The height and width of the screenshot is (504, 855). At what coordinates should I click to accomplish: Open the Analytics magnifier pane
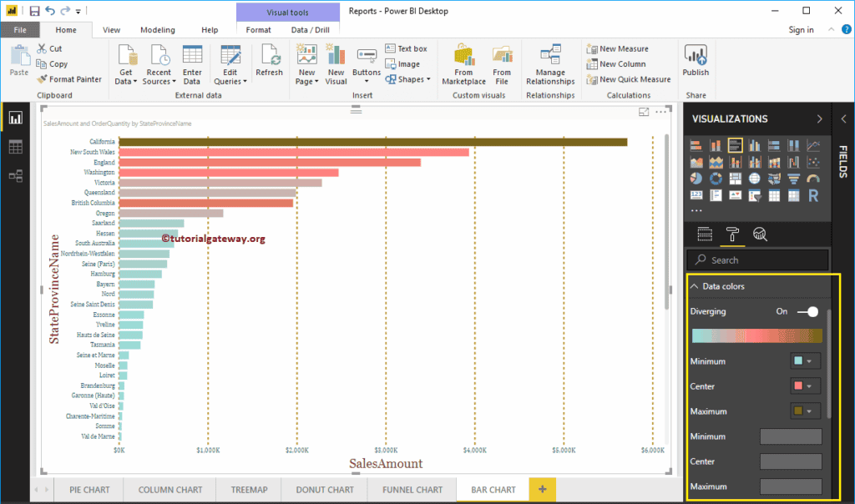click(759, 234)
